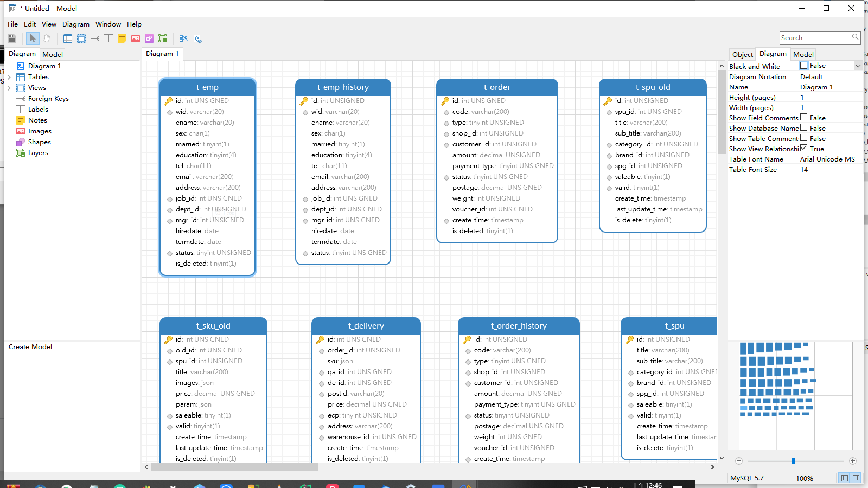Click the key icon of t_sku_old id
868x488 pixels.
(168, 339)
